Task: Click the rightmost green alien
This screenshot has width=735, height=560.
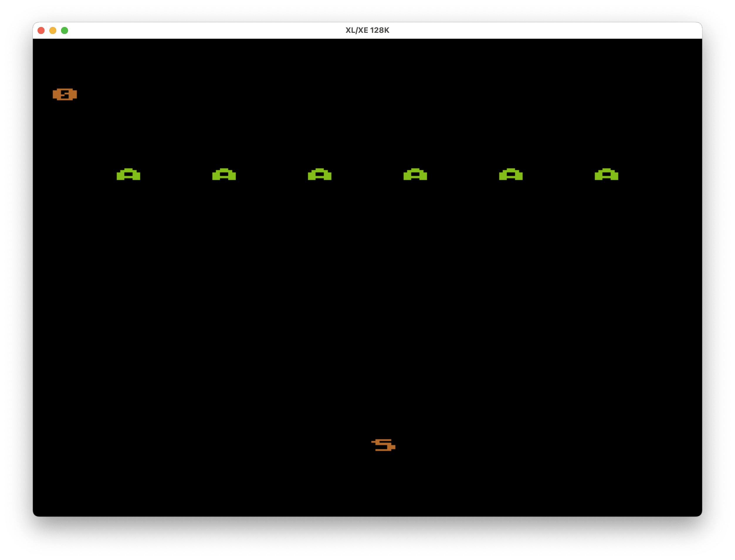Action: pos(606,174)
